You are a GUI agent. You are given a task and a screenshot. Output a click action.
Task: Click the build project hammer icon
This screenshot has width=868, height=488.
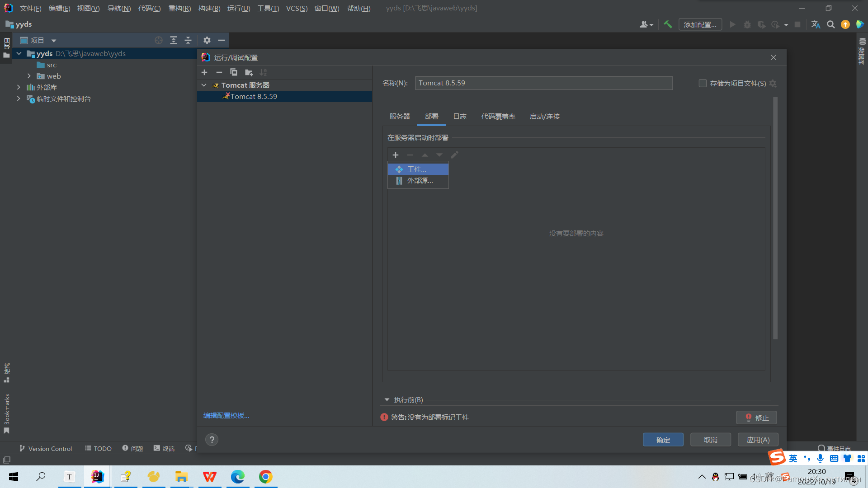pos(668,24)
